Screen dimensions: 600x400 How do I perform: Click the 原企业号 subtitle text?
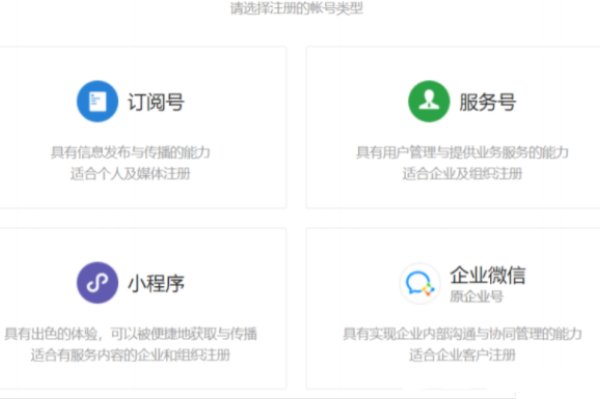click(x=476, y=296)
